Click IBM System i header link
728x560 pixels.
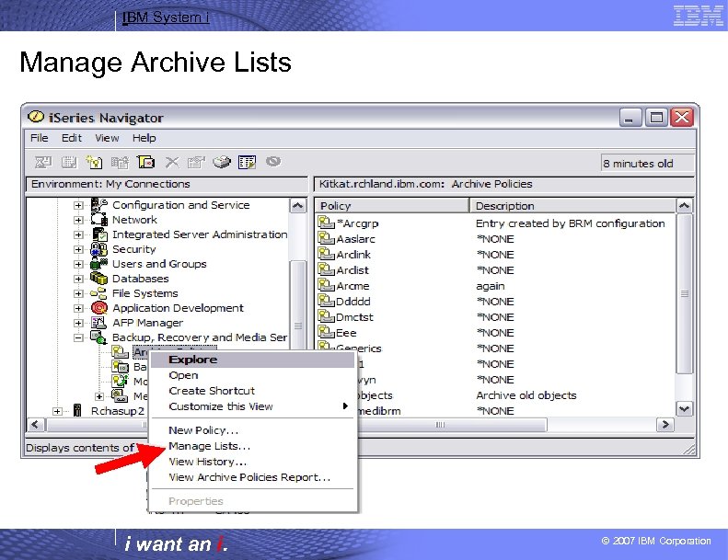[x=166, y=17]
